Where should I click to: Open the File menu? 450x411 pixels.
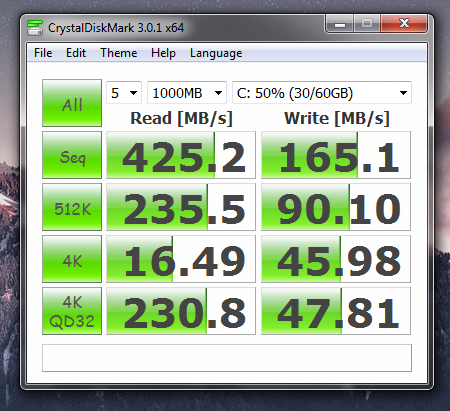[x=43, y=53]
